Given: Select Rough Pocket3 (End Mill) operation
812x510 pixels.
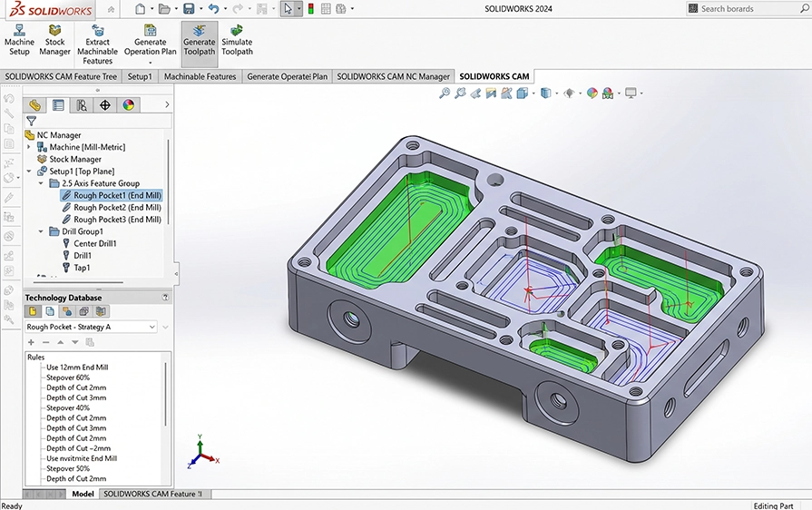Looking at the screenshot, I should [x=112, y=220].
